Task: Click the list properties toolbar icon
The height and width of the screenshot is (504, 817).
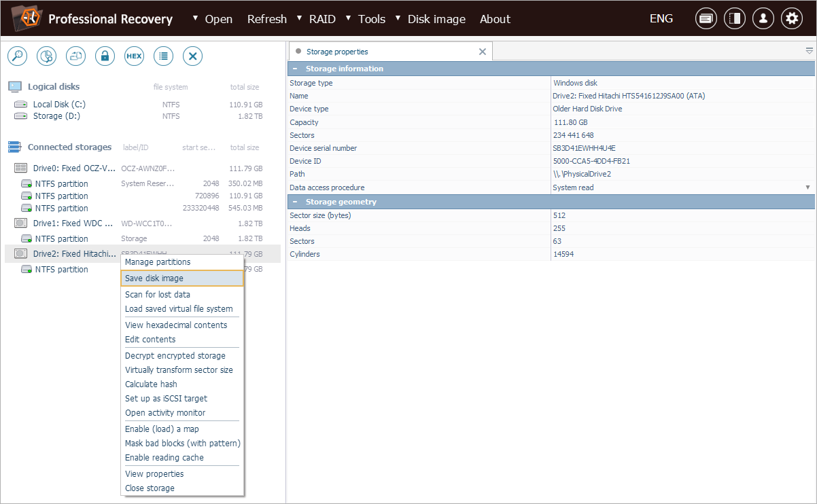Action: (163, 56)
